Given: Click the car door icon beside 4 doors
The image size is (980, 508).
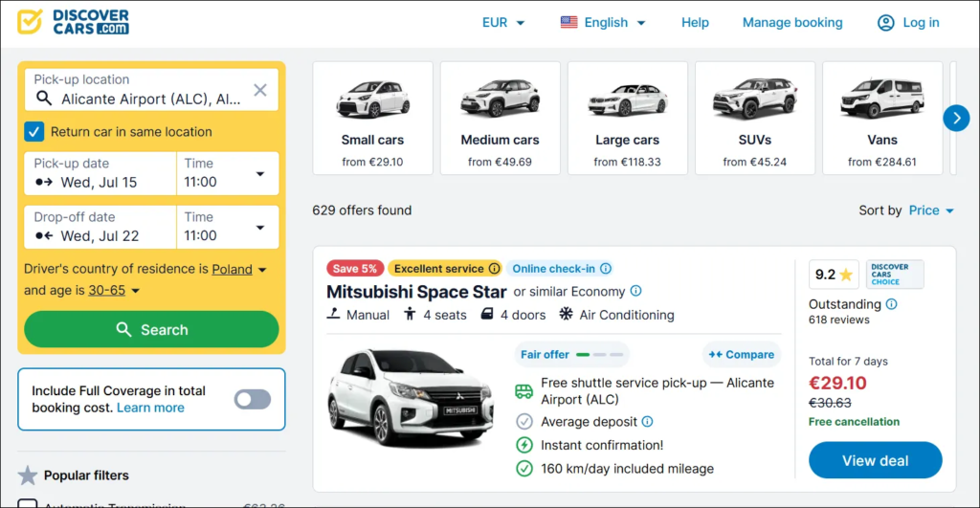Looking at the screenshot, I should [x=487, y=314].
